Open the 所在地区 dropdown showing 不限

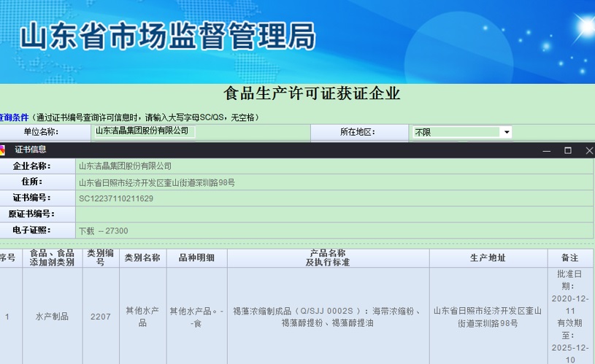(462, 132)
